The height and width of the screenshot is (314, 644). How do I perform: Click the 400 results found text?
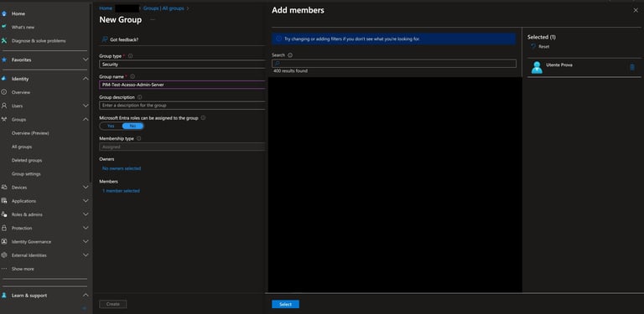[x=290, y=71]
